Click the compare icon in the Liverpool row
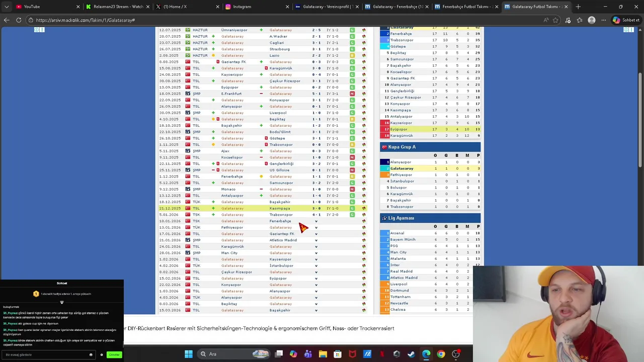Viewport: 644px width, 362px height. [364, 113]
